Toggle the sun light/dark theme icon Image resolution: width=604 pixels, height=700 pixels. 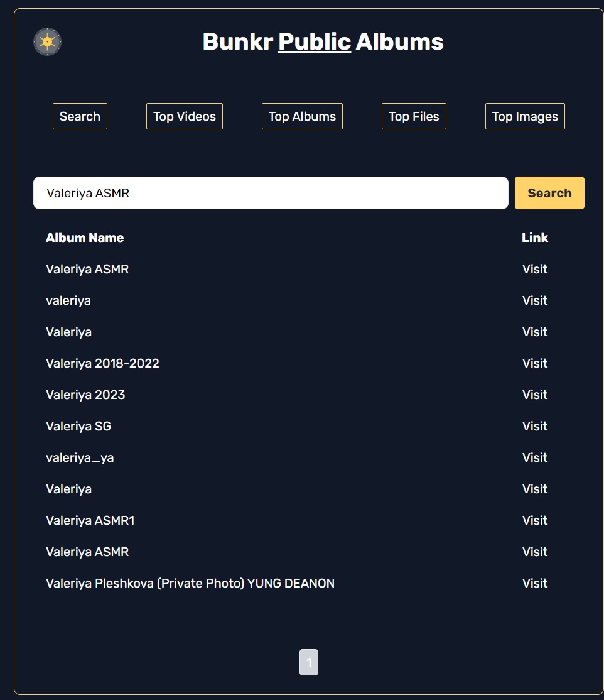coord(47,42)
